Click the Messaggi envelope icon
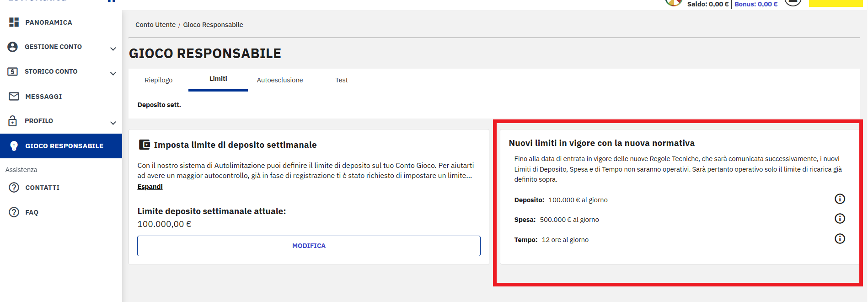Image resolution: width=868 pixels, height=302 pixels. (14, 96)
